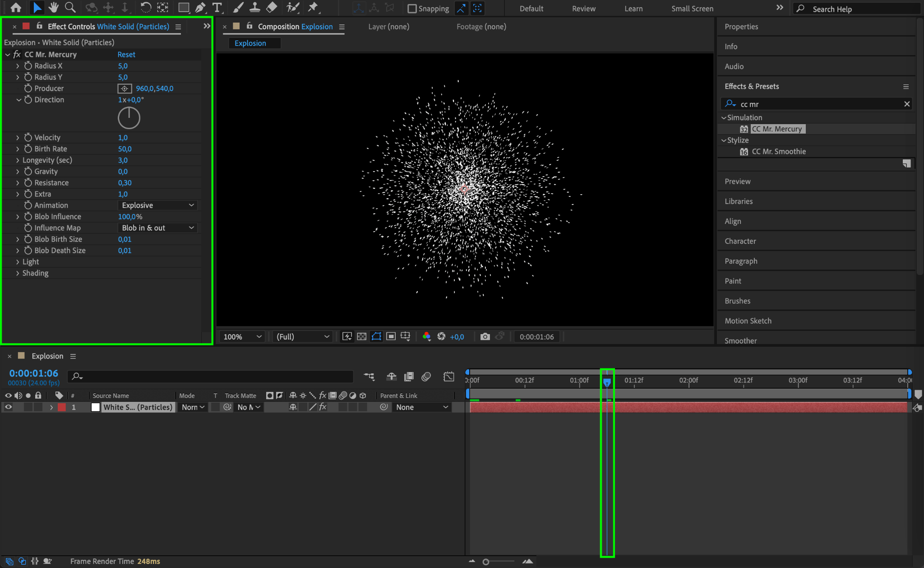Reset the CC Mr. Mercury effect
Image resolution: width=924 pixels, height=568 pixels.
coord(126,55)
